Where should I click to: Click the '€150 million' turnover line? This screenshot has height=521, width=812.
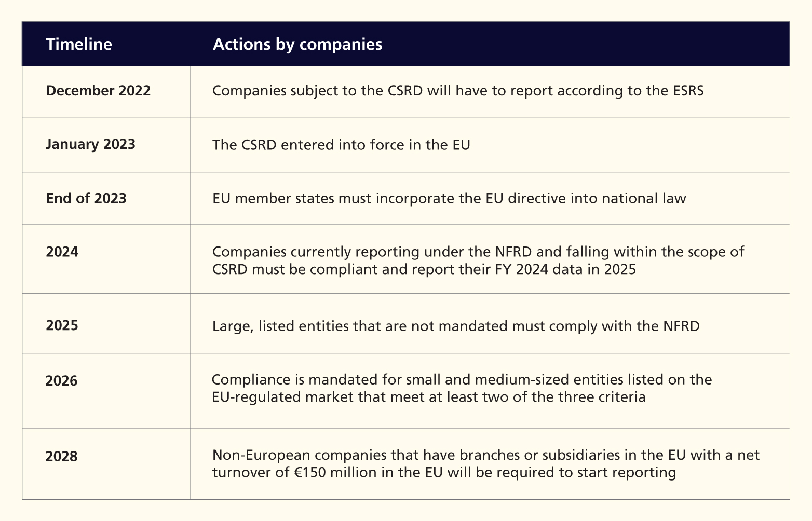(x=444, y=473)
